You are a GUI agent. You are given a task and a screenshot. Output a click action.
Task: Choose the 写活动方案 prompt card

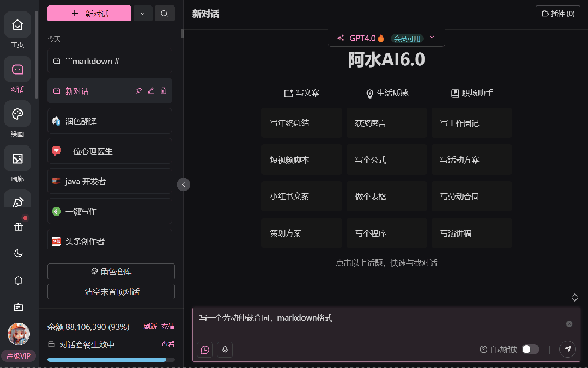click(472, 160)
